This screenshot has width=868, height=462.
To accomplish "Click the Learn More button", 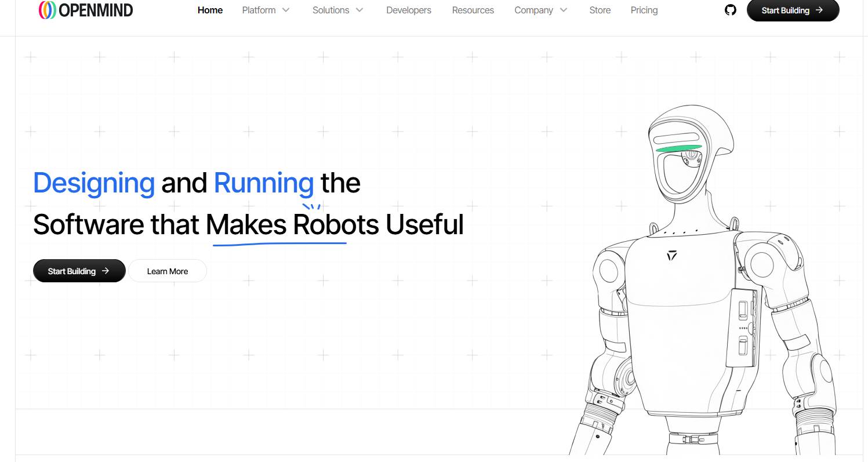I will [168, 271].
